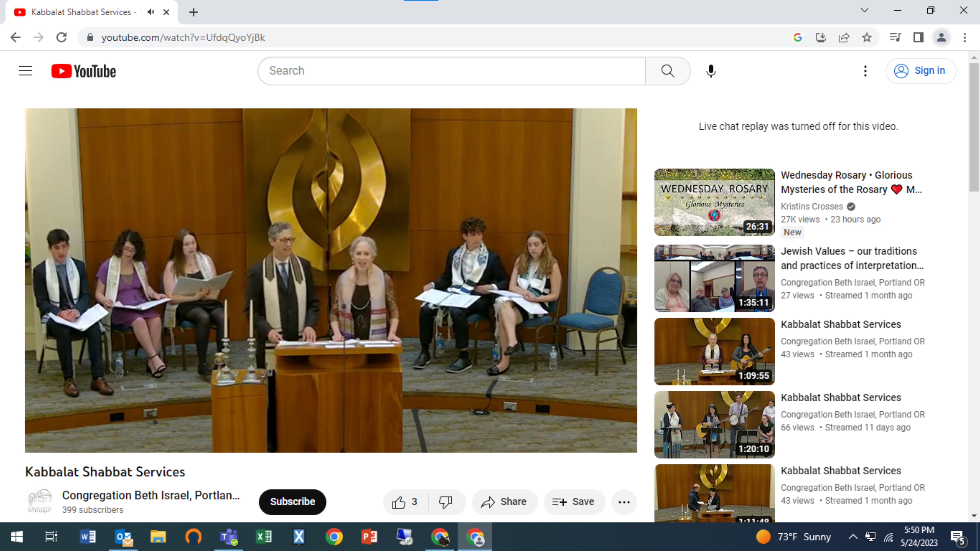The width and height of the screenshot is (980, 551).
Task: Open Chrome three-dot menu
Action: coord(964,37)
